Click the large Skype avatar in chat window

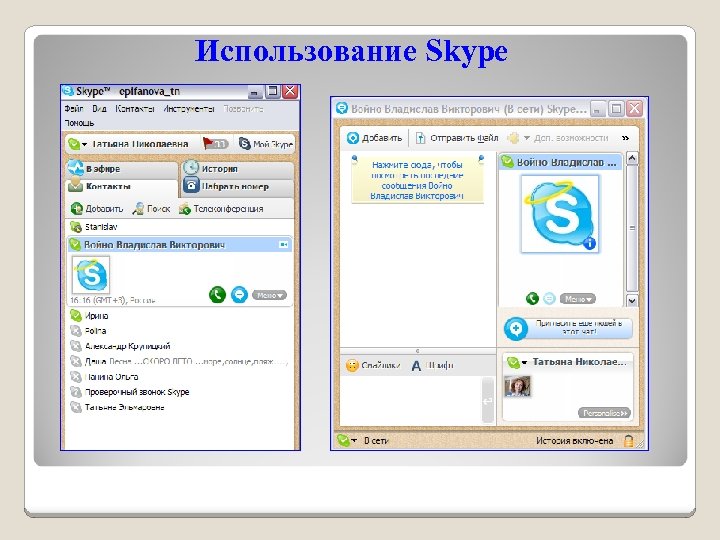[x=560, y=214]
